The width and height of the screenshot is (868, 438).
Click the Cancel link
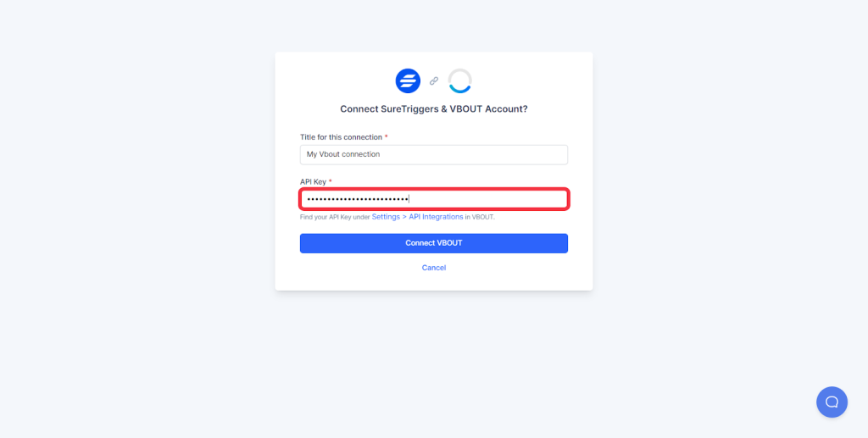[433, 268]
